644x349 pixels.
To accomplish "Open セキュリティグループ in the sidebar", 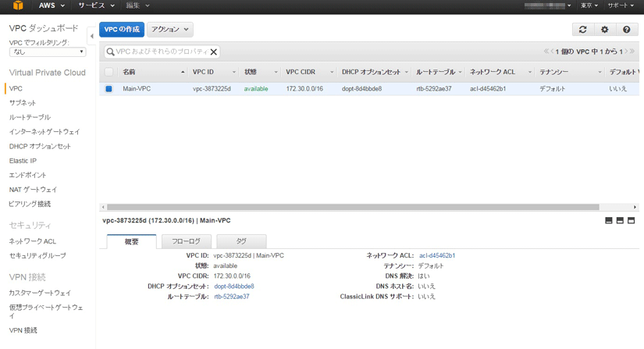I will coord(37,256).
